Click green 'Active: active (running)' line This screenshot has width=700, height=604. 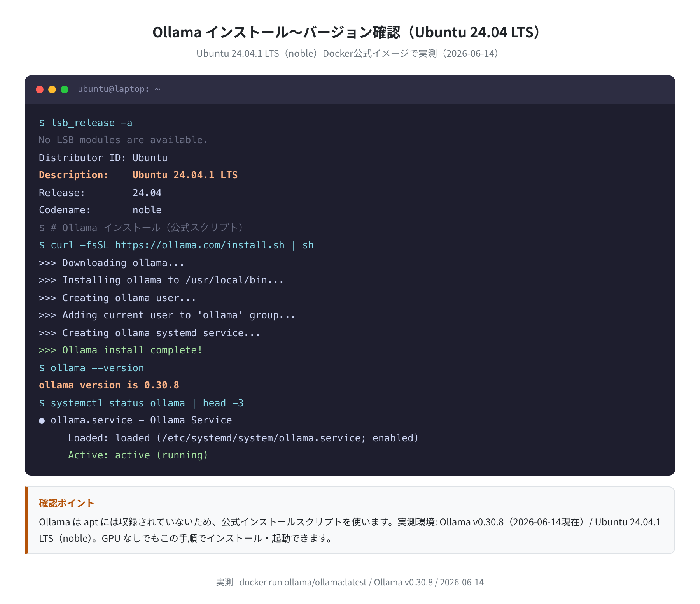click(x=138, y=455)
